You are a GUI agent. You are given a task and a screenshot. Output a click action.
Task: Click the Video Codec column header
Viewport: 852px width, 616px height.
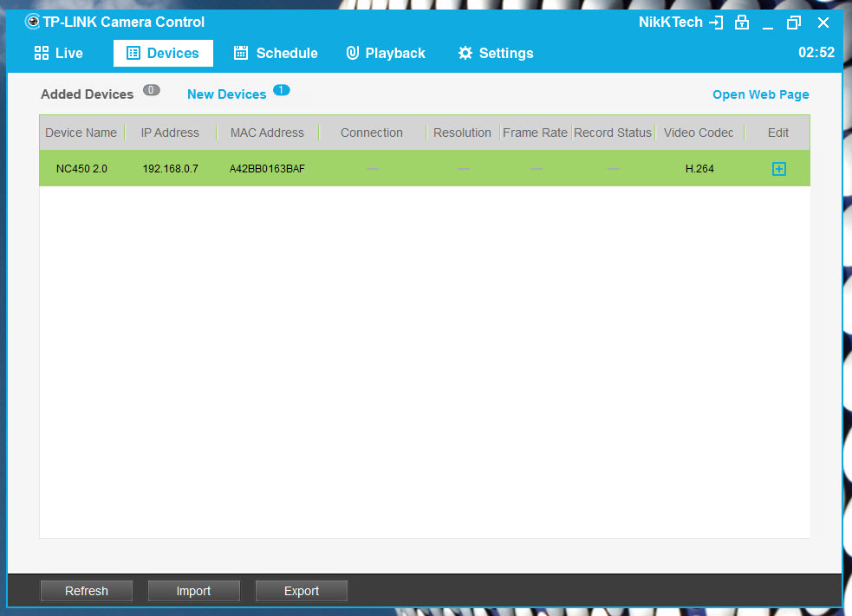(699, 133)
